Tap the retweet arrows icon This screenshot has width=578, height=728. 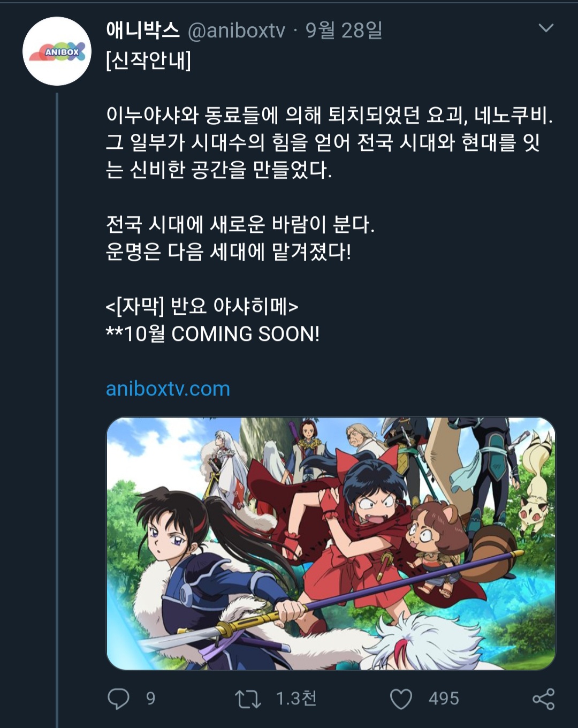click(248, 699)
